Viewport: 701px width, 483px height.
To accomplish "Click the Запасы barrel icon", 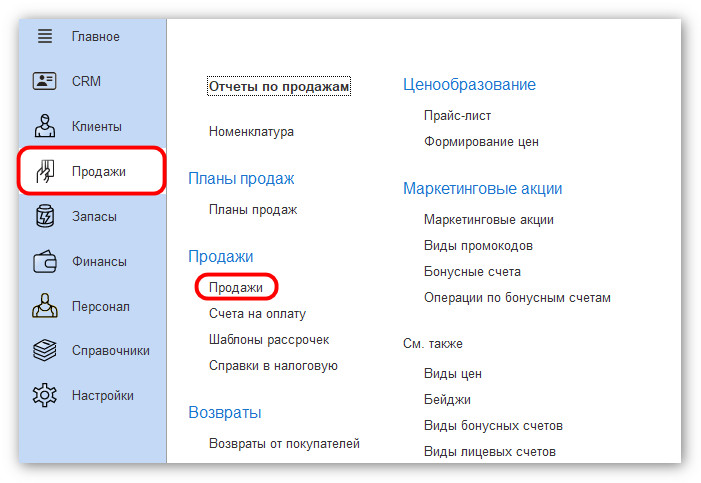I will tap(45, 216).
